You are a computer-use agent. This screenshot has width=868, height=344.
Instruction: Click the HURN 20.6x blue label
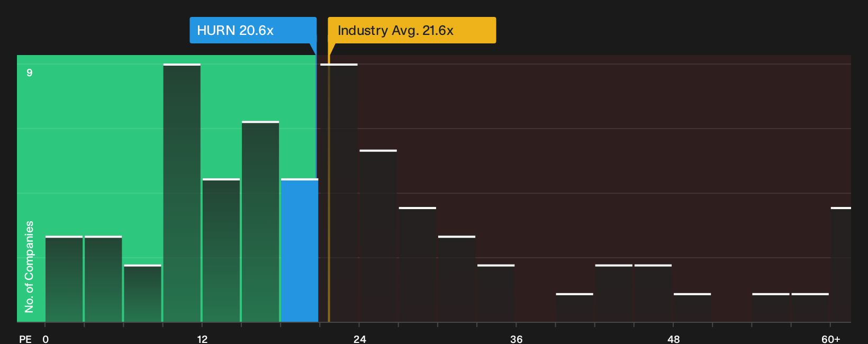[x=253, y=30]
